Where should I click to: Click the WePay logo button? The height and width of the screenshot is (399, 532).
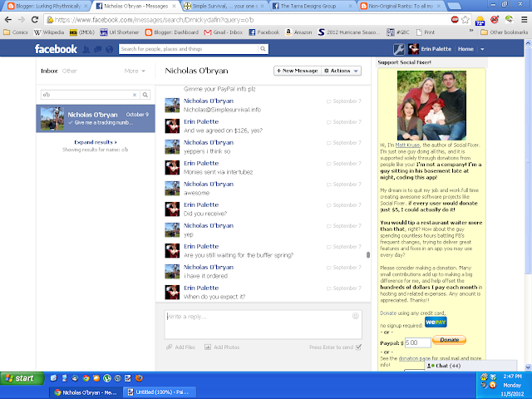436,322
